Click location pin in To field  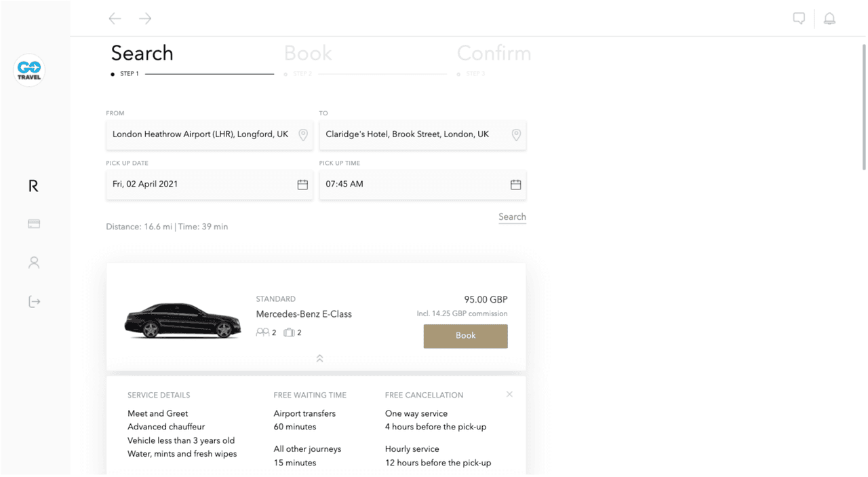tap(516, 135)
